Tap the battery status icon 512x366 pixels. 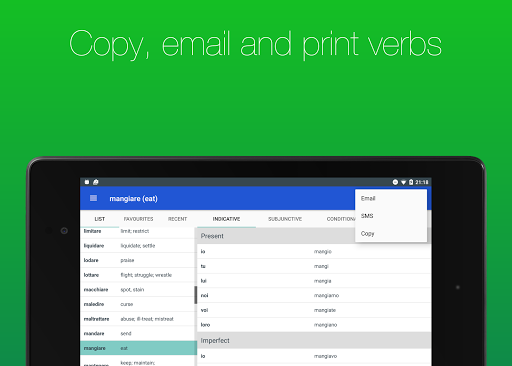411,182
